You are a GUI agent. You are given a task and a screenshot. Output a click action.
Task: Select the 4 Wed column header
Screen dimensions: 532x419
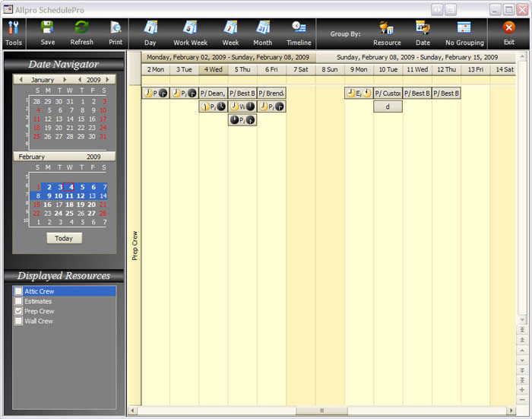(213, 69)
